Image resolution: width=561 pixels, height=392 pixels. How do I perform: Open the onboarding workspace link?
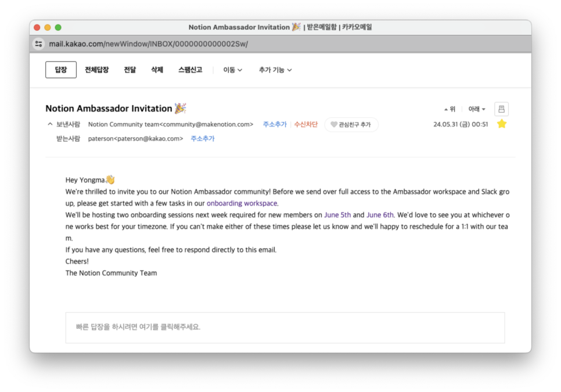(x=242, y=203)
